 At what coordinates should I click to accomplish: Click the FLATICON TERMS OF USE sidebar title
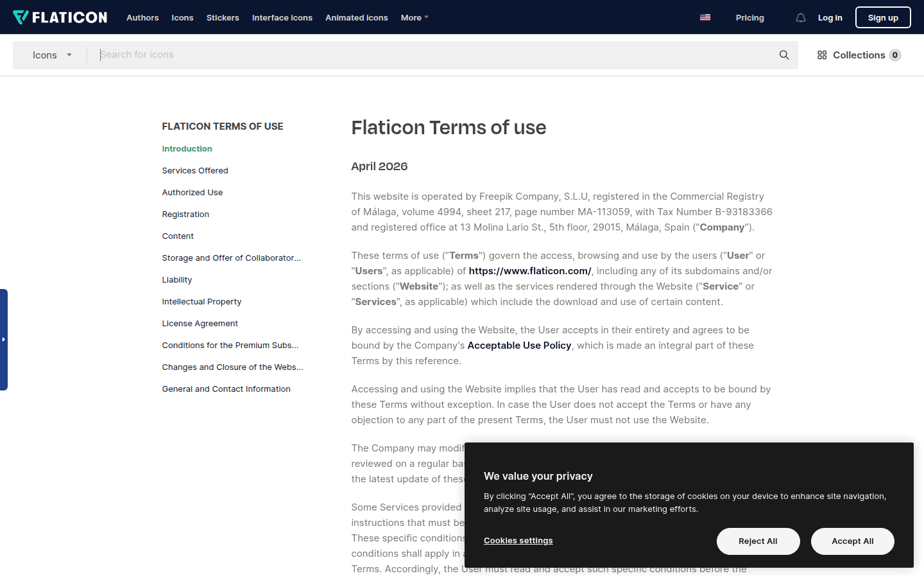(x=222, y=127)
